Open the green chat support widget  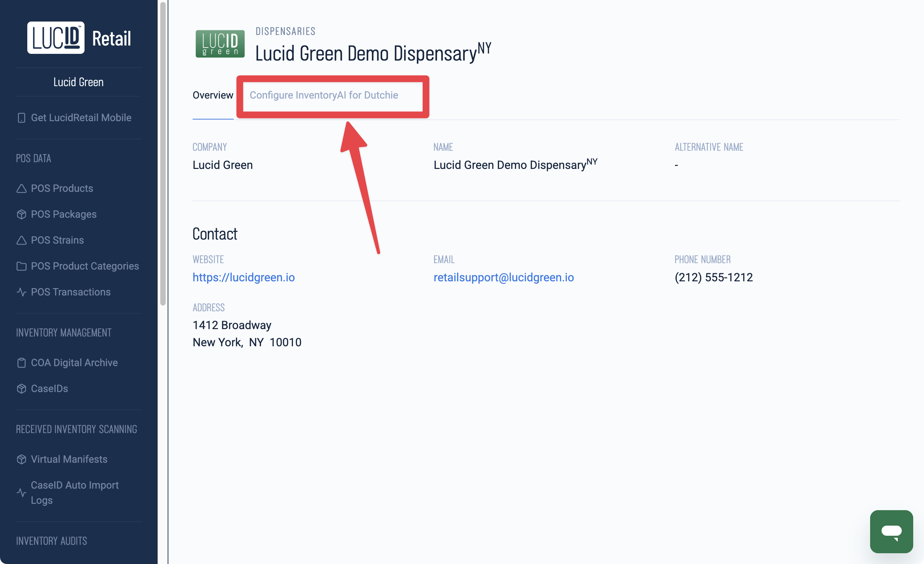point(891,531)
